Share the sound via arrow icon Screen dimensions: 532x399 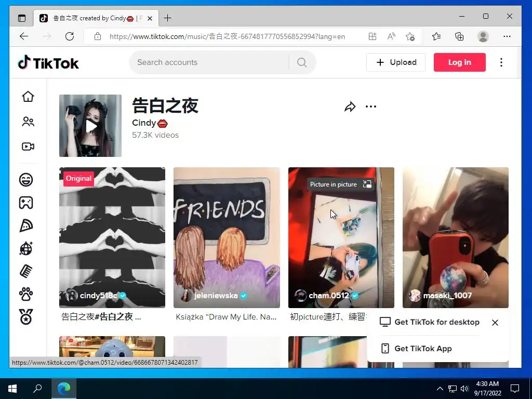pyautogui.click(x=350, y=107)
